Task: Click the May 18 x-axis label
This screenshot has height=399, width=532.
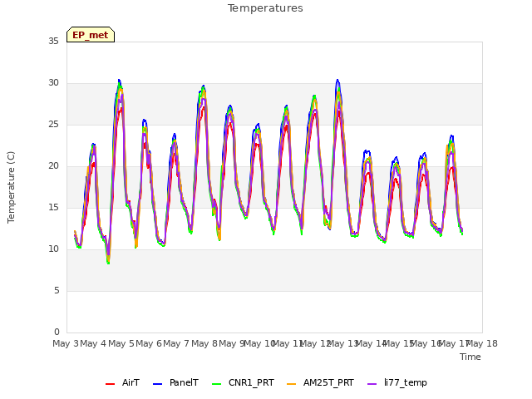Action: [x=481, y=343]
